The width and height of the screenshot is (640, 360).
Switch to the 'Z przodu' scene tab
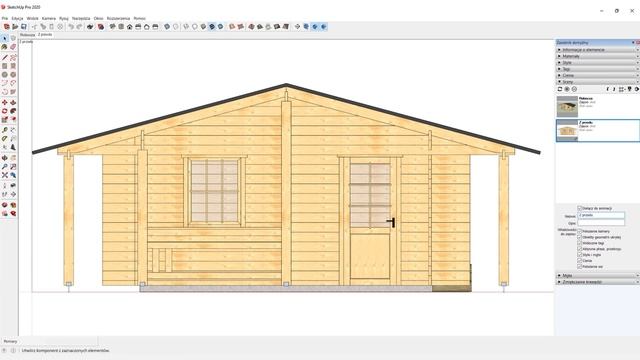pos(45,35)
